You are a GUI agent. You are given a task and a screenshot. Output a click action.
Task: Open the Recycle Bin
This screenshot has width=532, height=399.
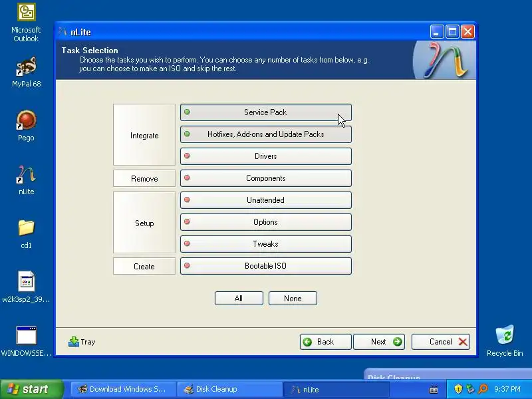pyautogui.click(x=505, y=340)
